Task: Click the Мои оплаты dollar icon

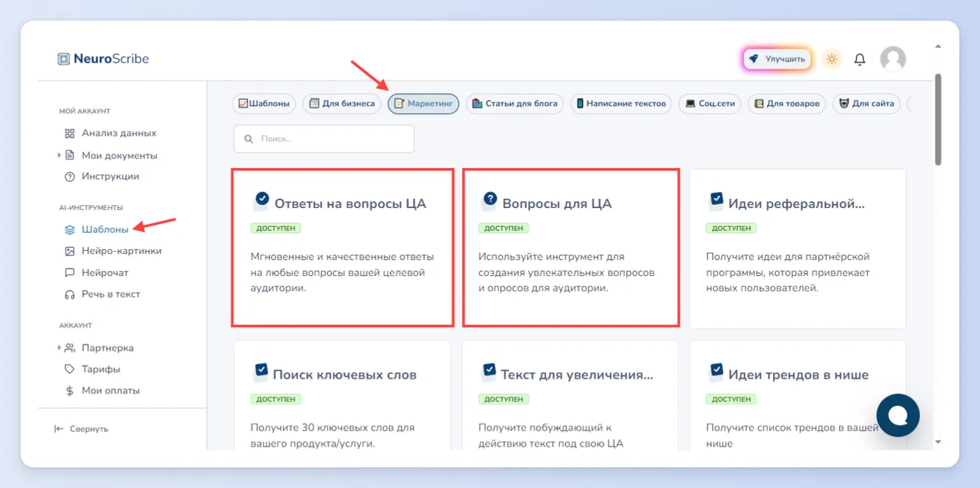Action: coord(69,391)
